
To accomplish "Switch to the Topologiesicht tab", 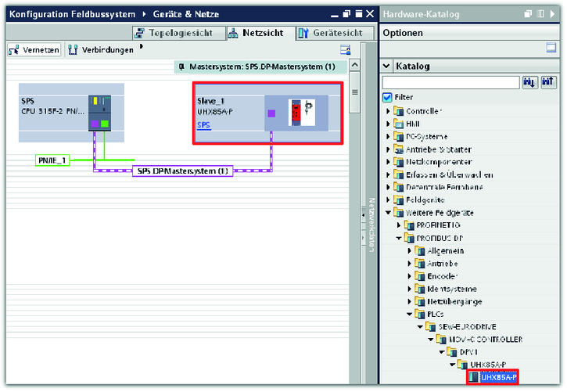I will coord(178,33).
